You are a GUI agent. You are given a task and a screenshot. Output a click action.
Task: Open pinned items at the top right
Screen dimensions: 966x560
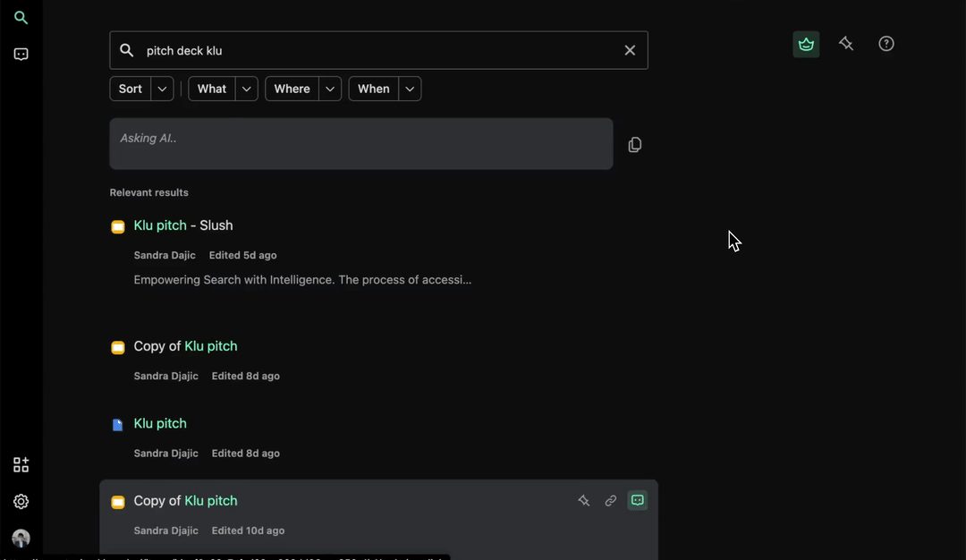pyautogui.click(x=846, y=44)
